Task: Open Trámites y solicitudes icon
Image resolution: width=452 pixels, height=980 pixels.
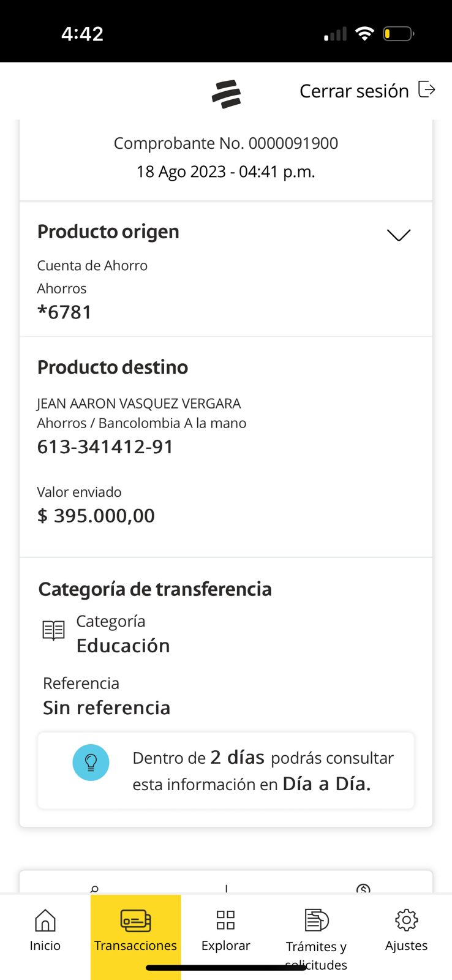Action: pos(316,920)
